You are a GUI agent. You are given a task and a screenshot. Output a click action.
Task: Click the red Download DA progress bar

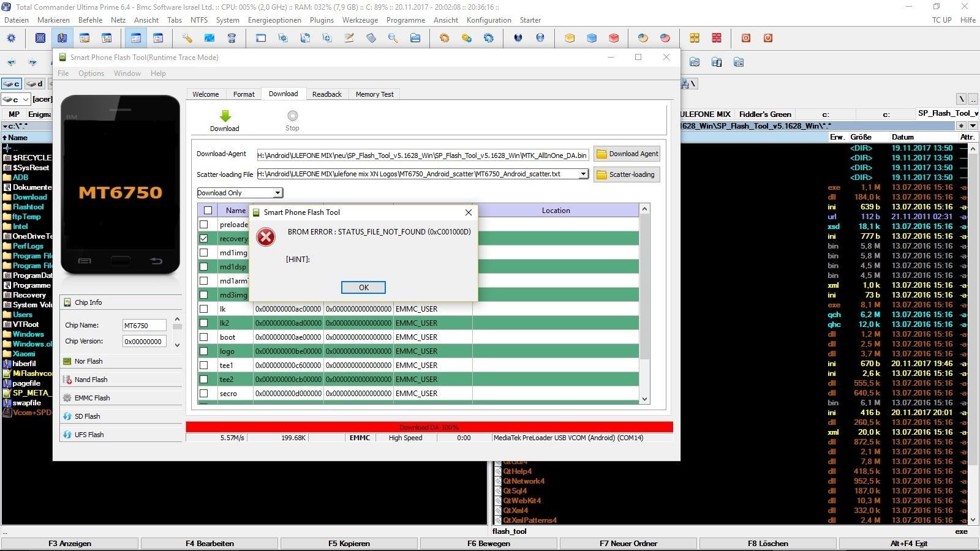(429, 427)
